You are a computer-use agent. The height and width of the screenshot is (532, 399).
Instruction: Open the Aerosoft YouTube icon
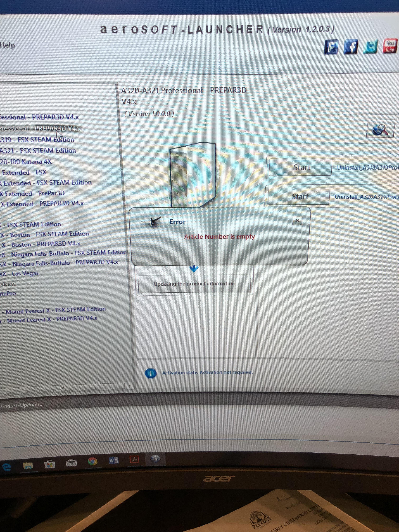click(390, 46)
